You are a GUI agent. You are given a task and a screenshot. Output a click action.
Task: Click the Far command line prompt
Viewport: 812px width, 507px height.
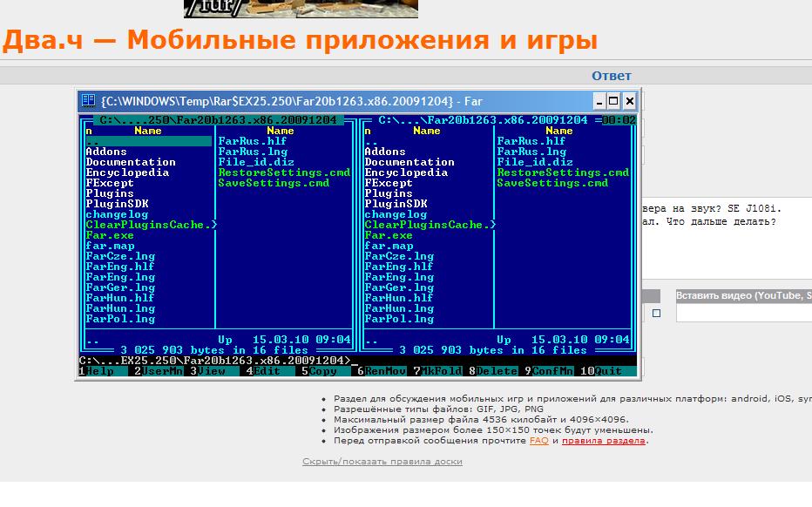pos(358,361)
